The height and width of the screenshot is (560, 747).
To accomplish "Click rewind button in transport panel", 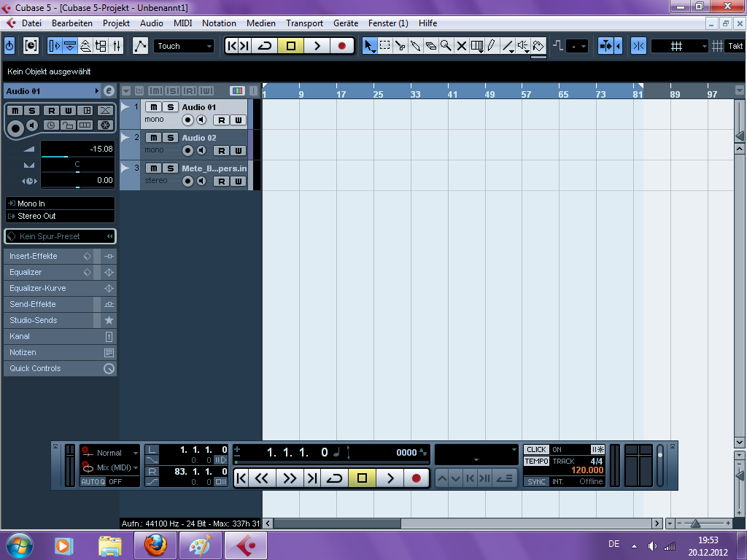I will click(262, 478).
